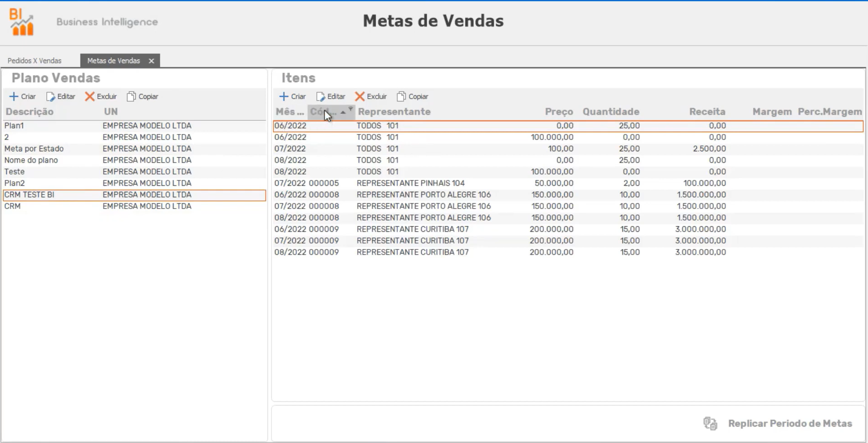Sort by Representante column header
Screen dimensions: 868x443
[x=394, y=112]
